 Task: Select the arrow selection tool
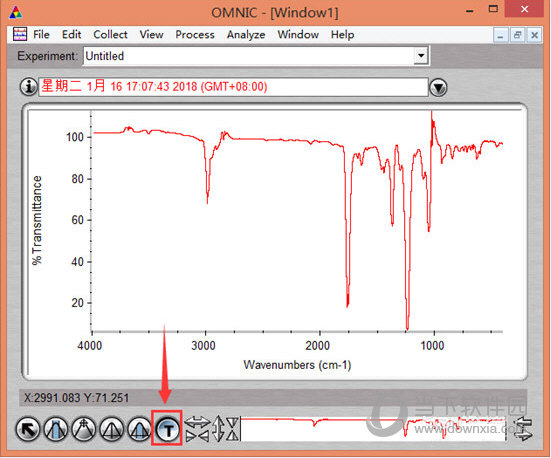click(28, 429)
